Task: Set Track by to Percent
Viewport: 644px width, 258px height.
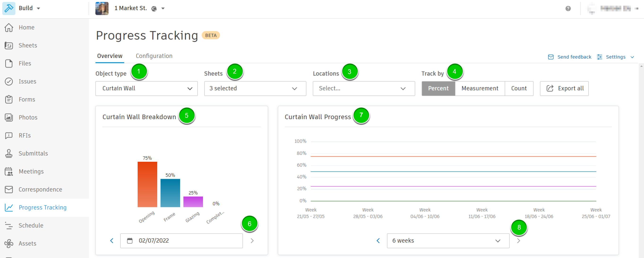Action: pos(438,88)
